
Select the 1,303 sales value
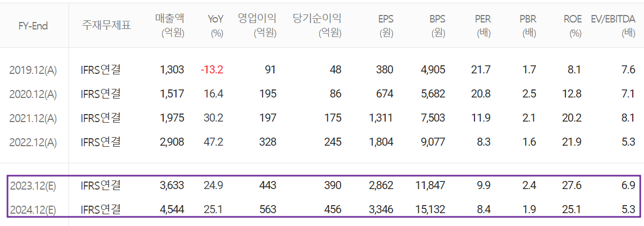coord(172,70)
